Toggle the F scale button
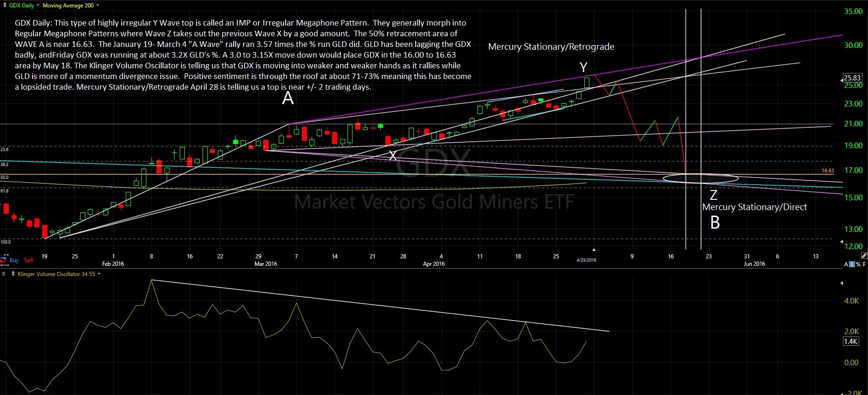The width and height of the screenshot is (868, 395). pyautogui.click(x=864, y=264)
